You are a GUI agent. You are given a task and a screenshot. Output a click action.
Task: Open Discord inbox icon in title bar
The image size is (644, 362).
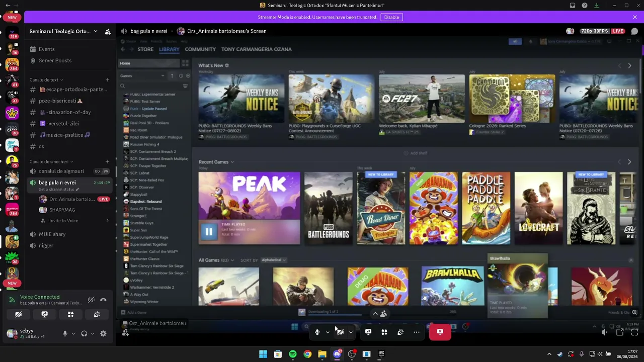573,6
